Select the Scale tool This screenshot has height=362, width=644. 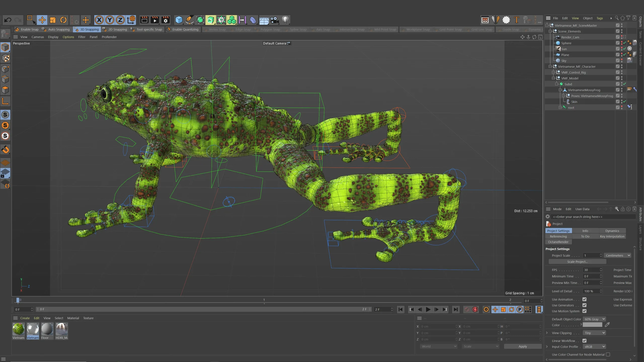53,20
